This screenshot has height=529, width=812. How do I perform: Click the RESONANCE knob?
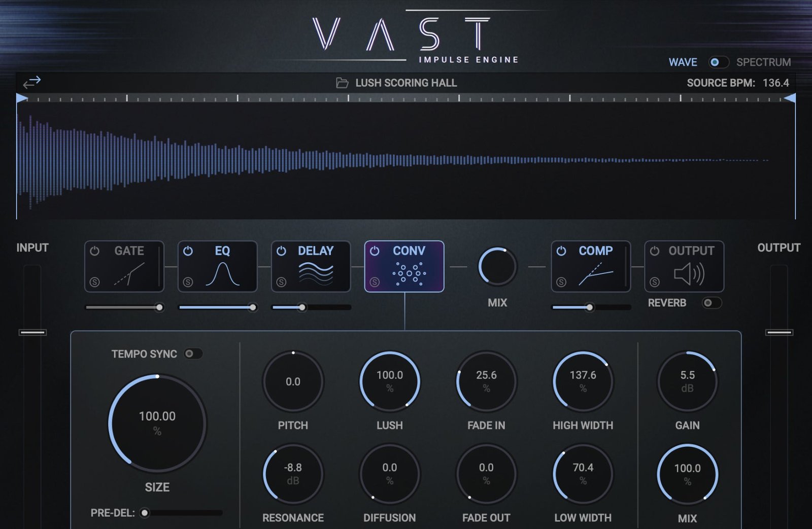tap(293, 474)
